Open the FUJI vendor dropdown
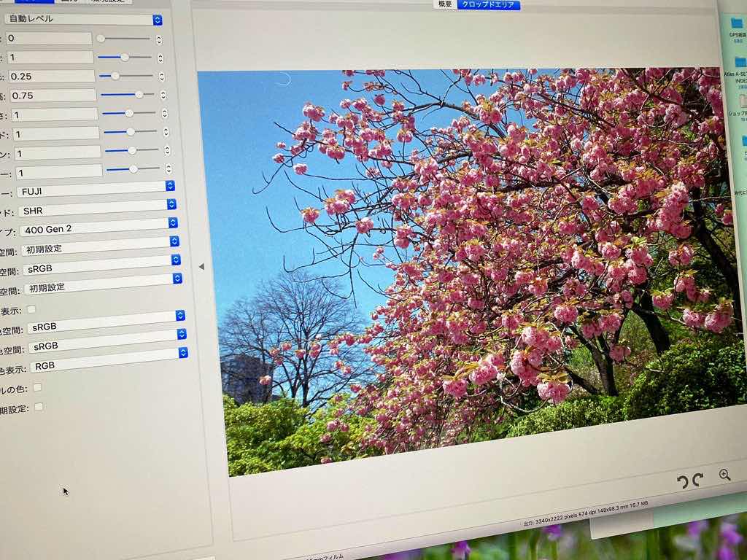Viewport: 747px width, 560px height. click(x=96, y=189)
